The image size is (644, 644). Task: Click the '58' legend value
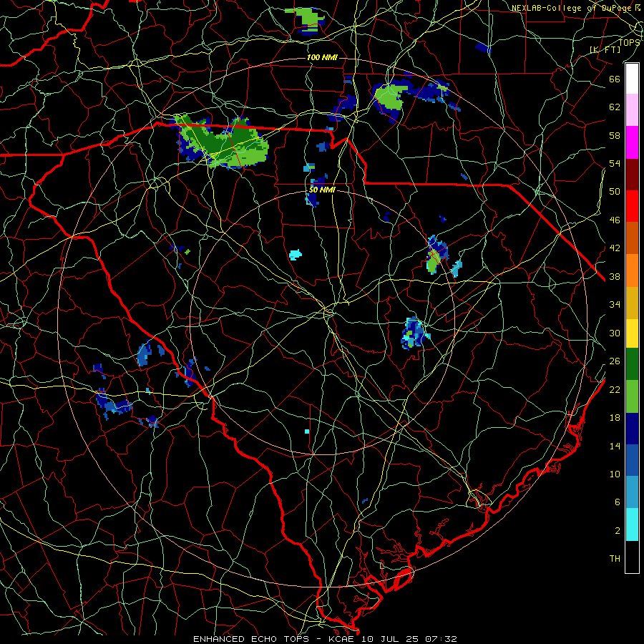(615, 135)
